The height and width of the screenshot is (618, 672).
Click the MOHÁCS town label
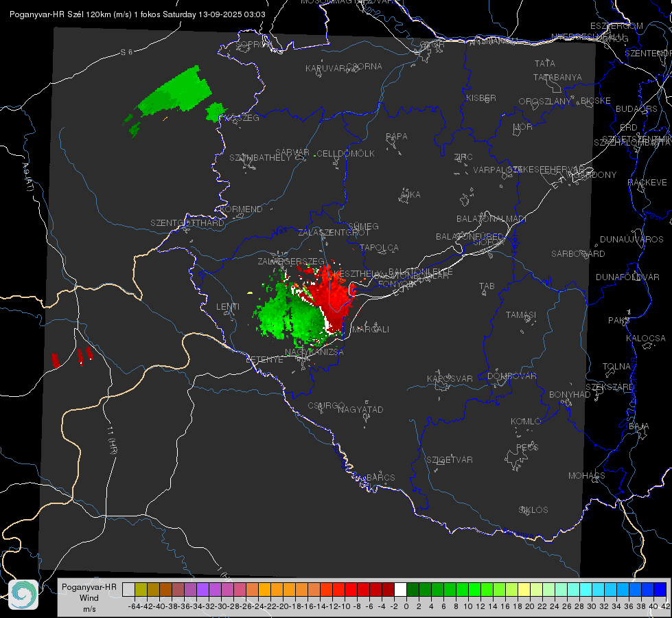(586, 476)
